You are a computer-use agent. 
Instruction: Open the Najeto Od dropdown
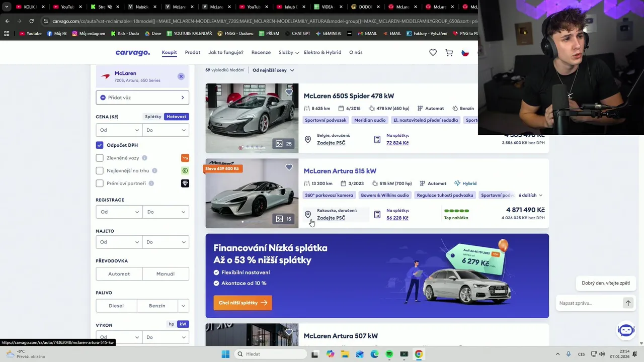[x=119, y=242]
